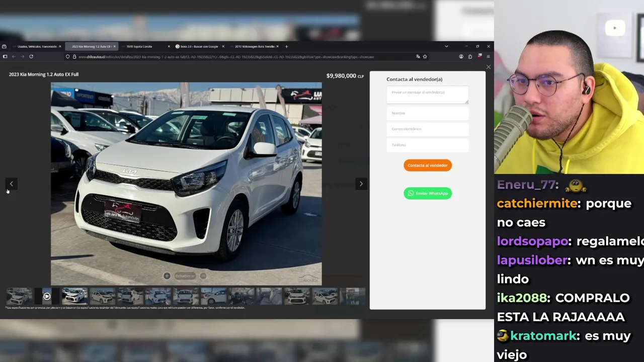Click the green Enviar WhatsApp button
The image size is (644, 362).
pos(428,193)
